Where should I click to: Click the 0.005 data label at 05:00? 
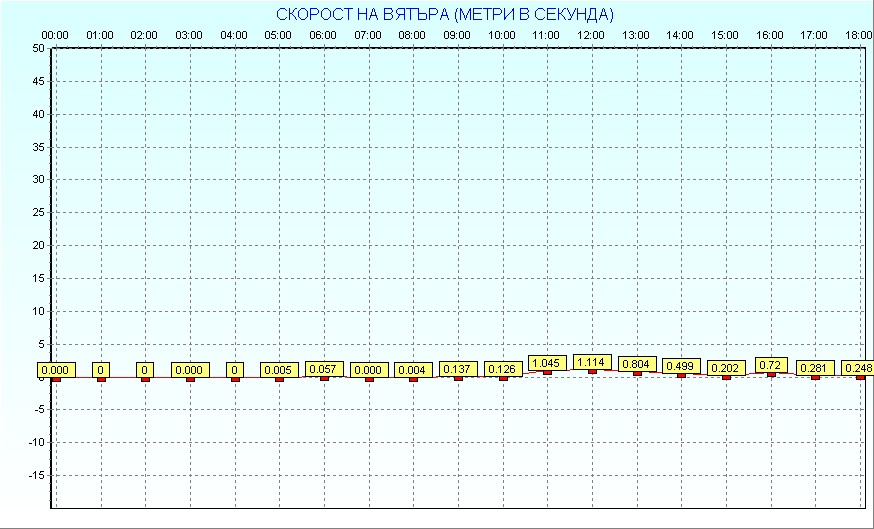coord(279,370)
